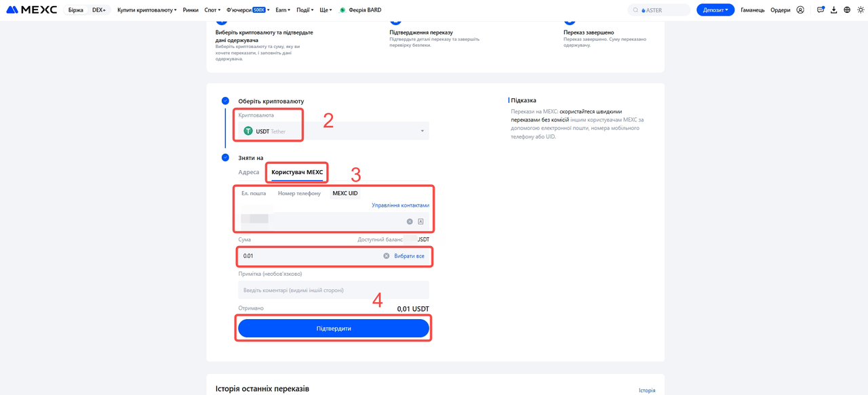Open the user profile icon
Viewport: 868px width, 395px height.
pyautogui.click(x=800, y=10)
